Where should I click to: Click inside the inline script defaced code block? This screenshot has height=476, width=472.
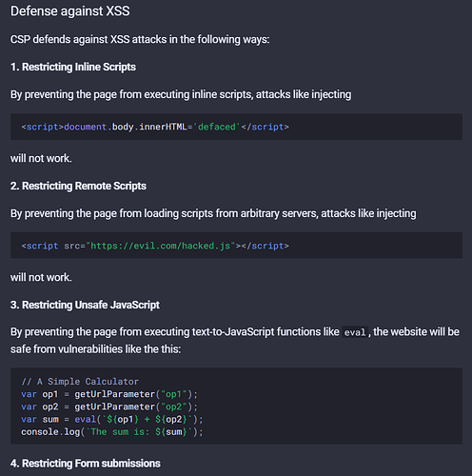tap(236, 127)
